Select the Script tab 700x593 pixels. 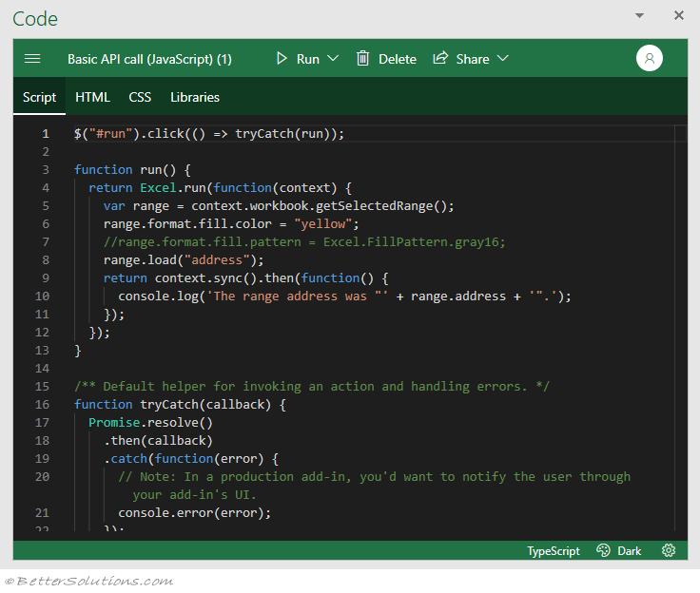coord(39,97)
